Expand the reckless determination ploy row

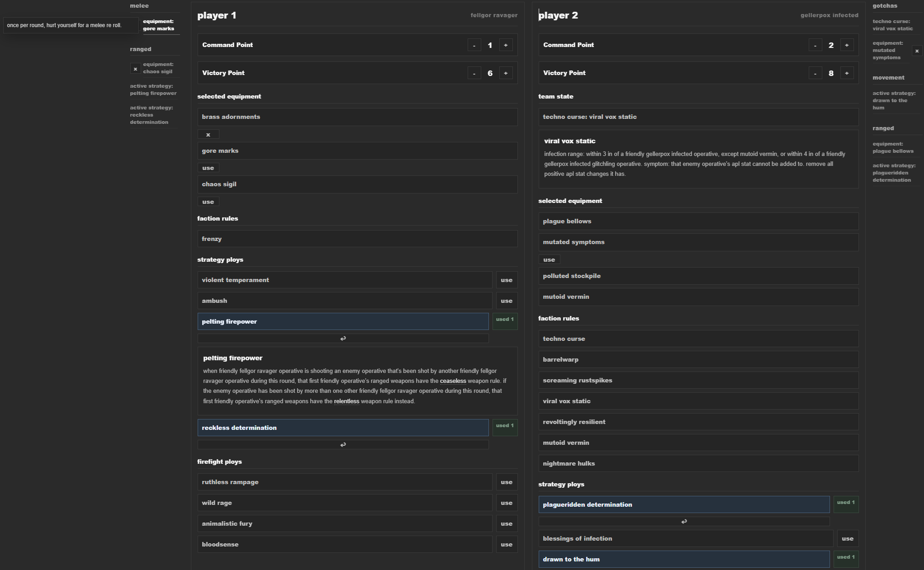coord(343,428)
